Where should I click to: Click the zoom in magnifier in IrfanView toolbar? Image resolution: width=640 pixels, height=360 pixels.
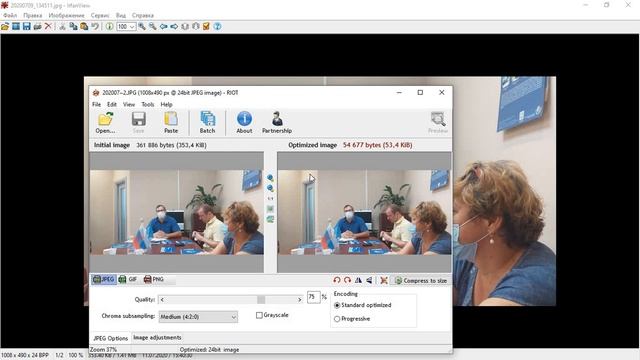pyautogui.click(x=142, y=27)
